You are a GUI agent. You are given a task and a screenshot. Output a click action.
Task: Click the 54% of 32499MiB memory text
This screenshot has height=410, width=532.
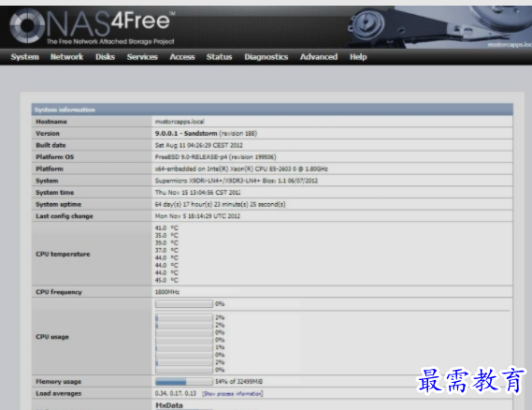(x=238, y=382)
